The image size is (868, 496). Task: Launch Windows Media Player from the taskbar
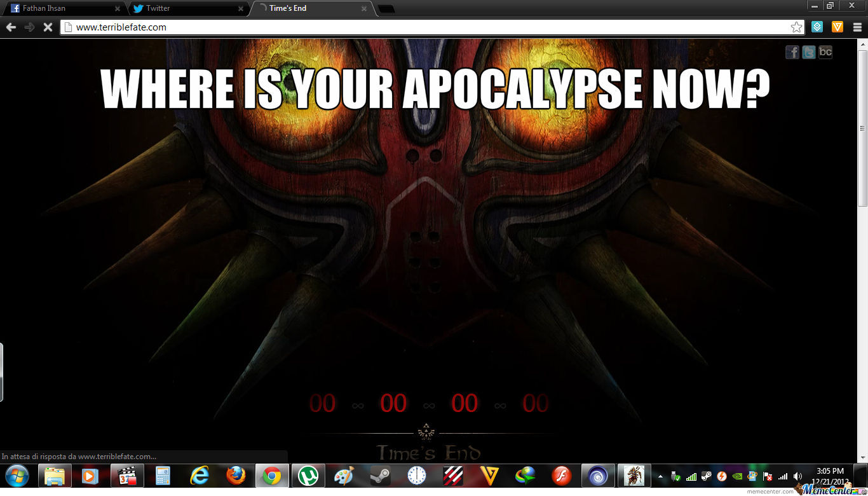[x=91, y=476]
